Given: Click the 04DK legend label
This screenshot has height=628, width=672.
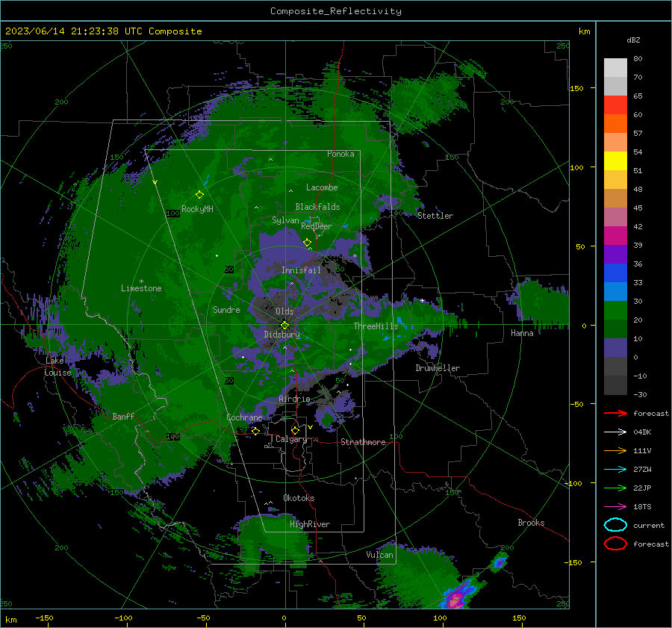Looking at the screenshot, I should (642, 432).
